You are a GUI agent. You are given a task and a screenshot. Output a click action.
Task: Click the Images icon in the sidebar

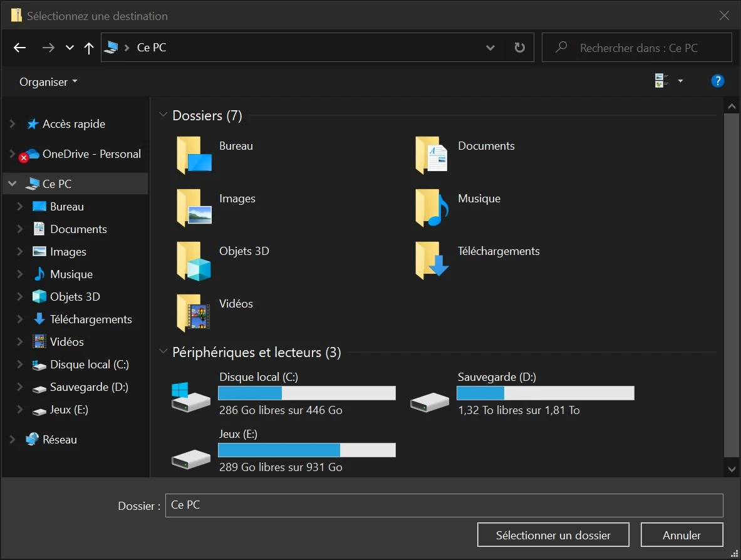(39, 251)
